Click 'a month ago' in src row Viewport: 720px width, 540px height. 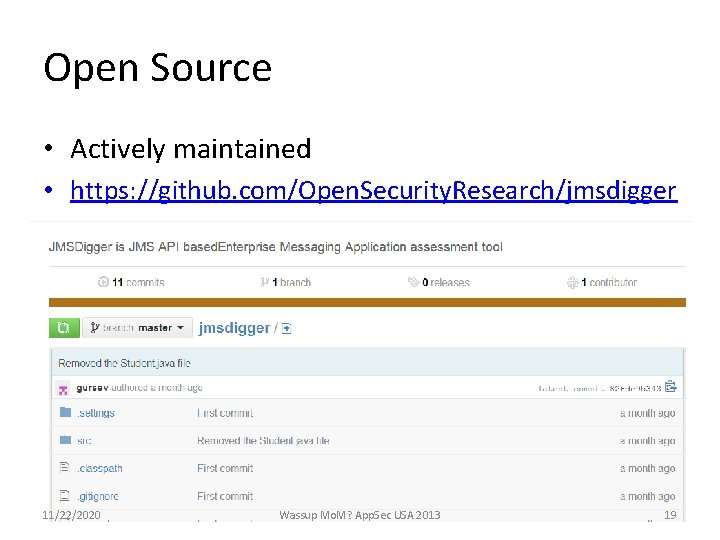click(x=647, y=441)
